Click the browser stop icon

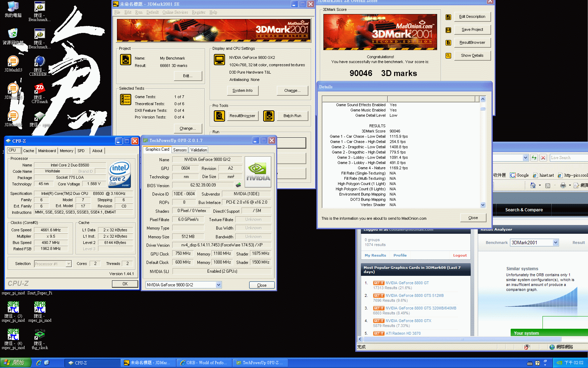click(x=543, y=158)
